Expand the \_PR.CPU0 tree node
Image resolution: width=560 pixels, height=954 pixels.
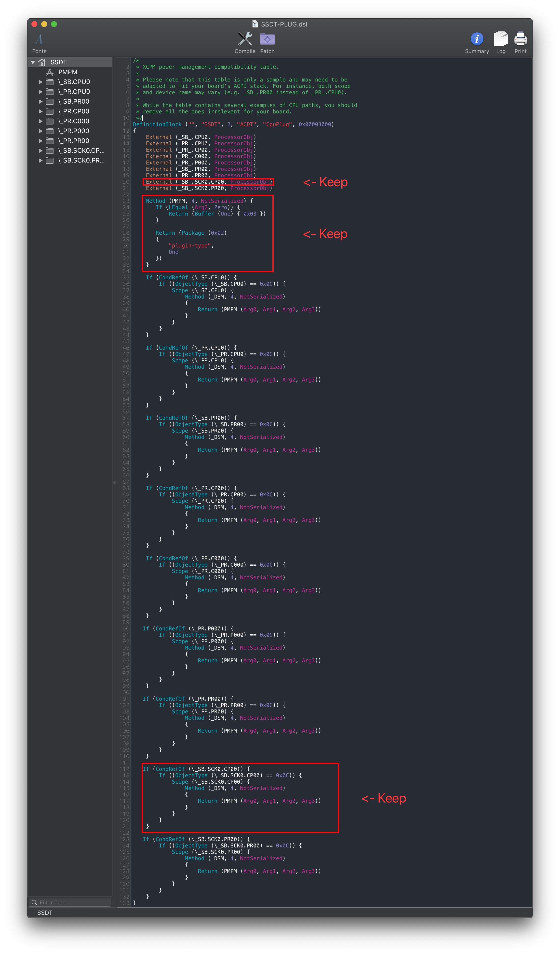pos(40,92)
